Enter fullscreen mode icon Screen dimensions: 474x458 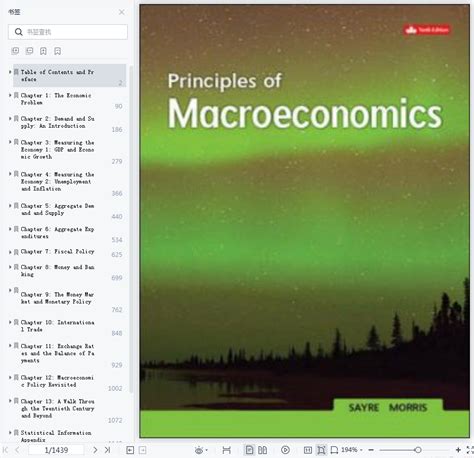click(x=470, y=450)
